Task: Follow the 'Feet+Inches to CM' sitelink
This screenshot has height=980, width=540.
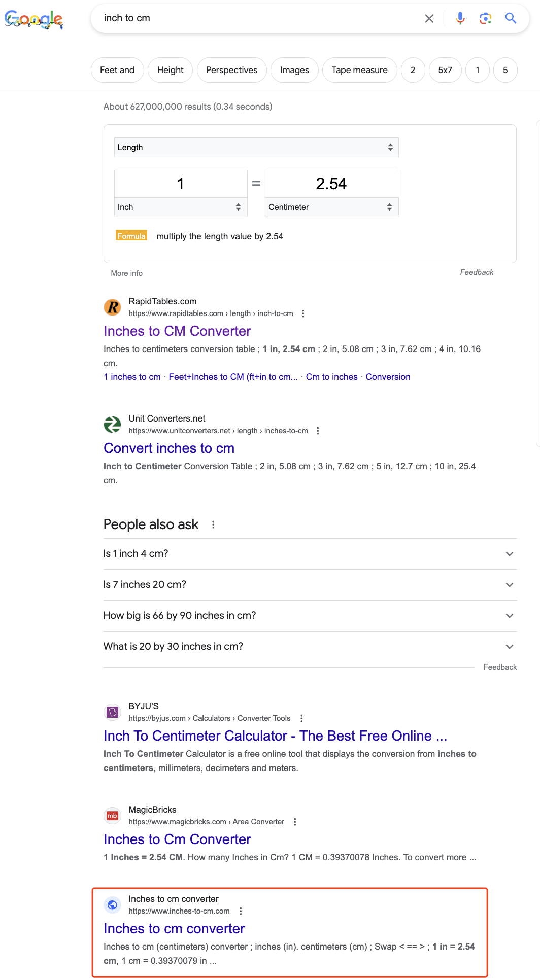Action: pos(233,377)
